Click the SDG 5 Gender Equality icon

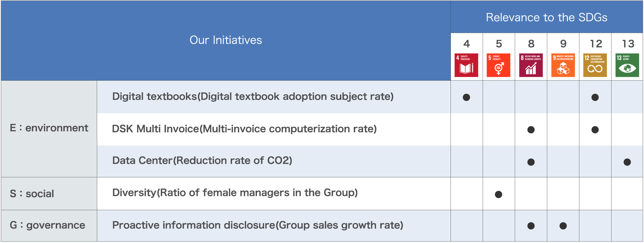coord(498,65)
